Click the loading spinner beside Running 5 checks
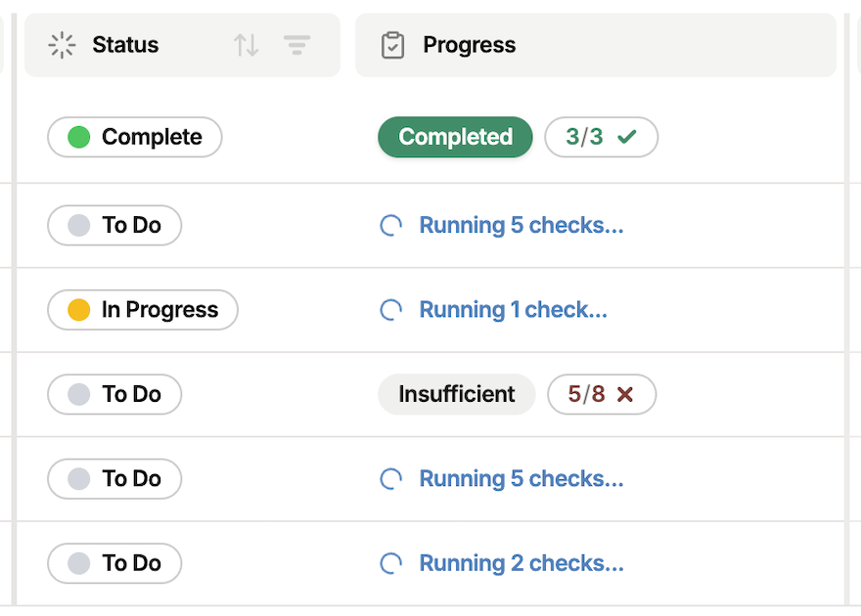Viewport: 861px width, 616px height. click(390, 225)
